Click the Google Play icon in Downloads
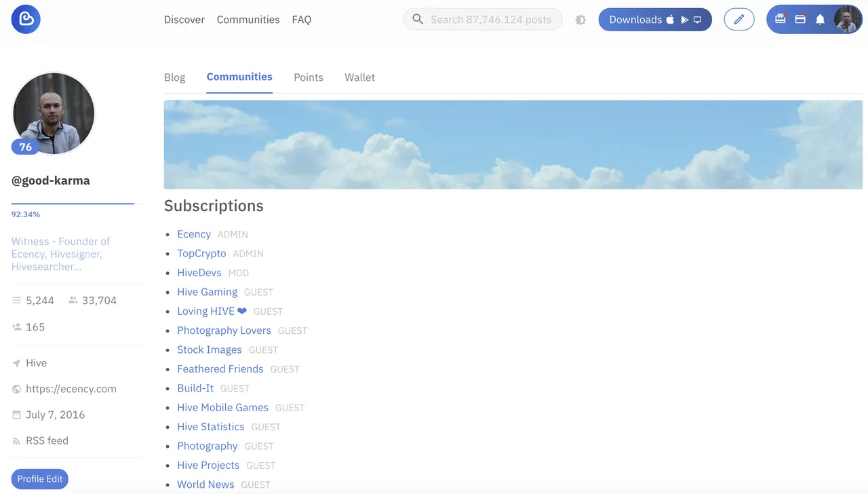Image resolution: width=868 pixels, height=494 pixels. pyautogui.click(x=684, y=20)
